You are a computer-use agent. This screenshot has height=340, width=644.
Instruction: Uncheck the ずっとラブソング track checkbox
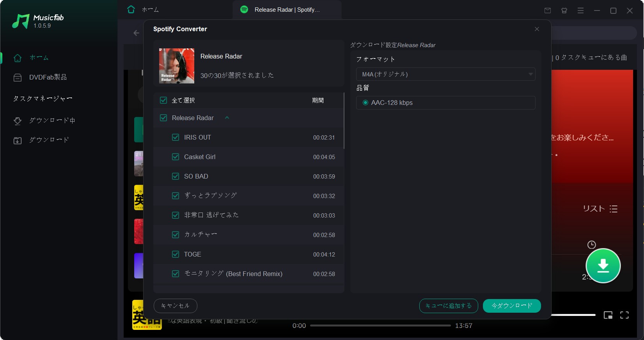tap(176, 196)
